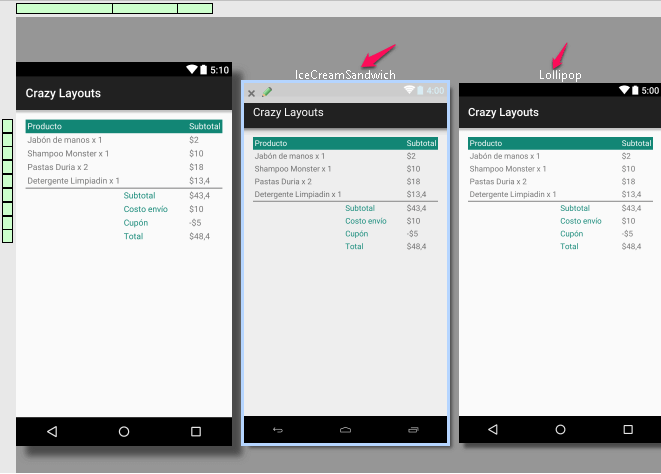This screenshot has width=661, height=474.
Task: Tap the recents square in the 5:10 preview
Action: tap(196, 431)
